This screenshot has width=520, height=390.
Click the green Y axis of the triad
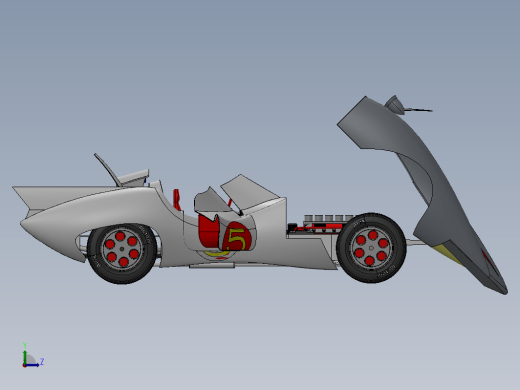pyautogui.click(x=25, y=357)
